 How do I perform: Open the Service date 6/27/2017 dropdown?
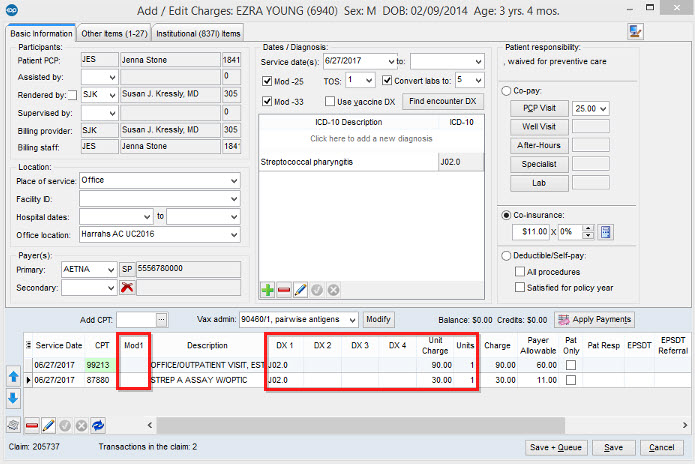pyautogui.click(x=391, y=61)
